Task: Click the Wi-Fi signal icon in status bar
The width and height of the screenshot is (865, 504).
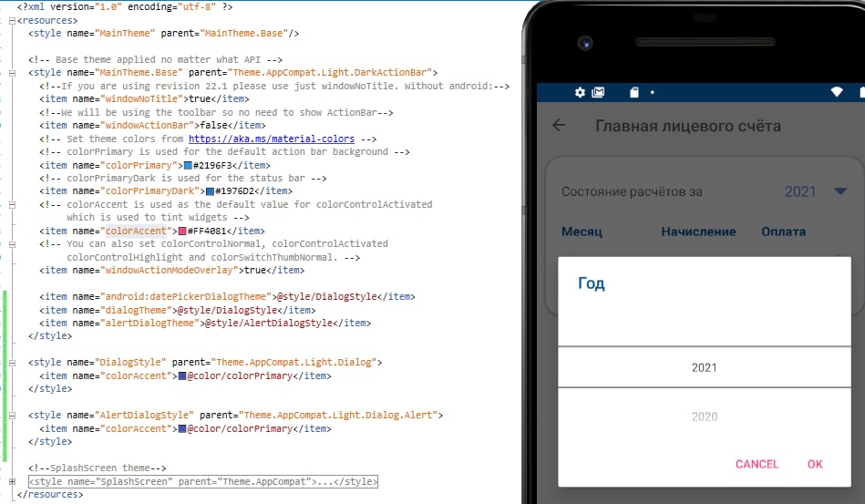Action: [837, 92]
